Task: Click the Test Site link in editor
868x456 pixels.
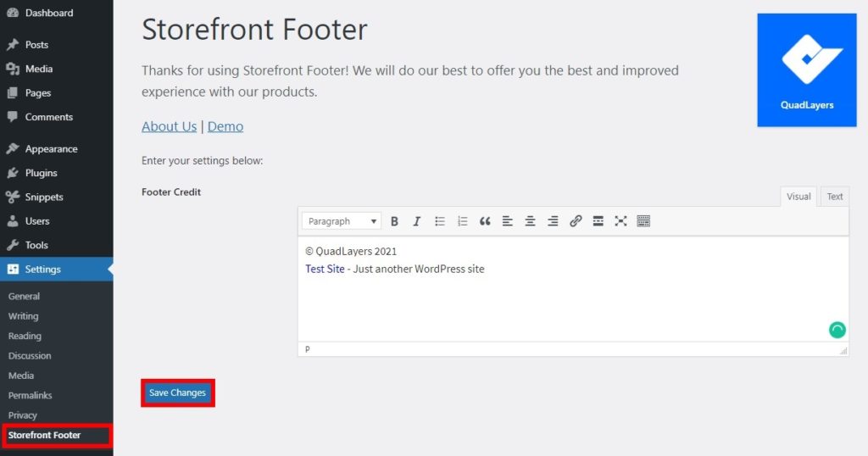Action: [325, 269]
